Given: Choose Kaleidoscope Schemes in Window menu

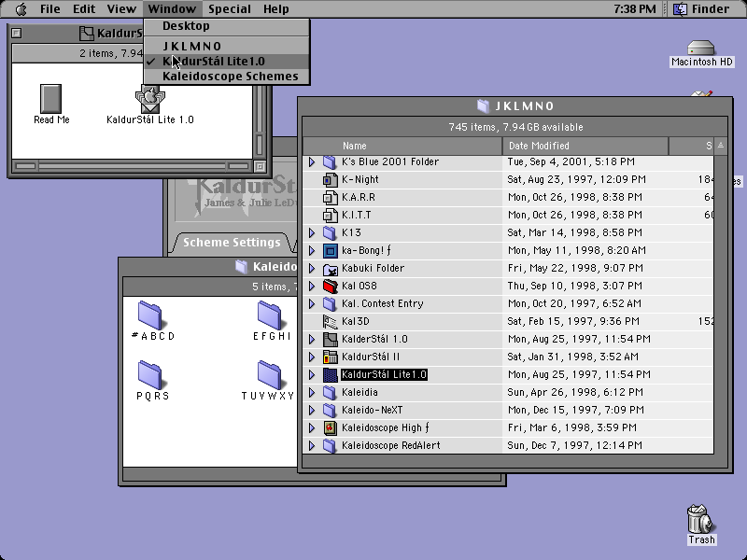Looking at the screenshot, I should [x=227, y=77].
